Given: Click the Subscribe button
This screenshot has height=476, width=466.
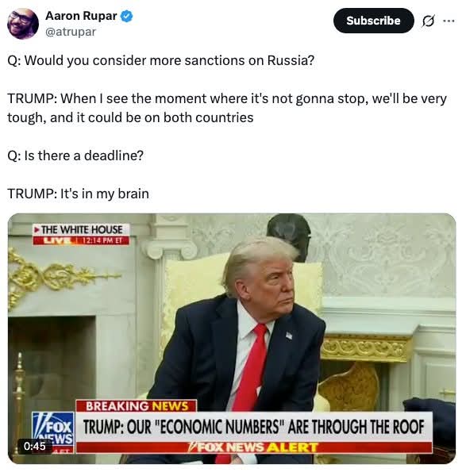Looking at the screenshot, I should coord(373,21).
